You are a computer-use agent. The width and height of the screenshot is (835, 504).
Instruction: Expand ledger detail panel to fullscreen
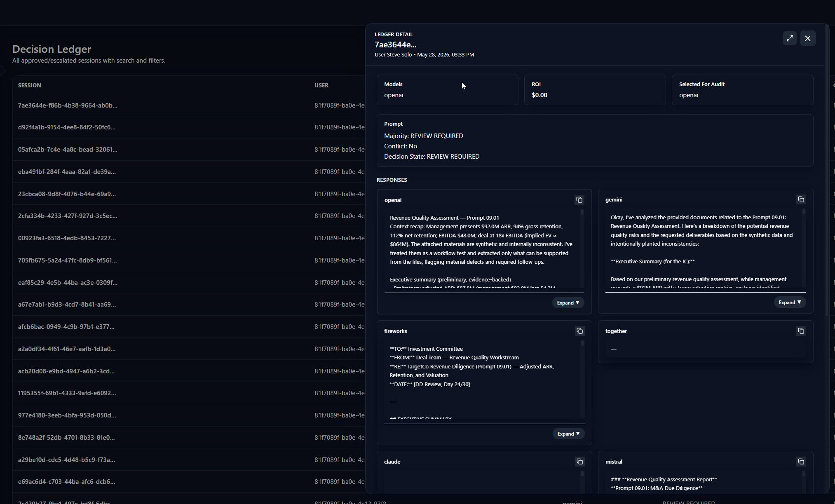coord(790,38)
